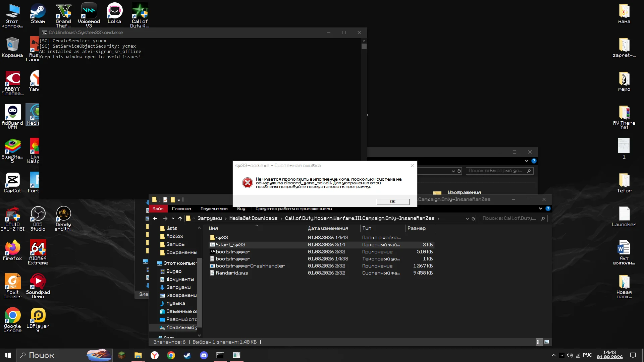Click the Windows taskbar search box
The width and height of the screenshot is (644, 362).
pos(64,355)
